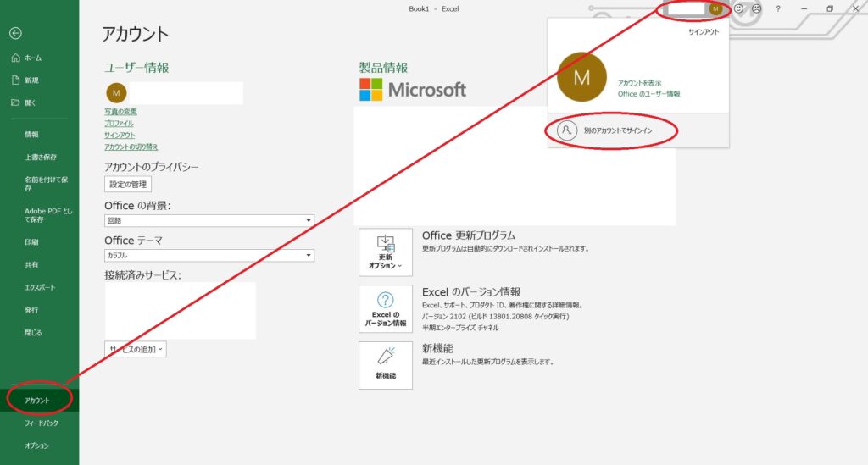Image resolution: width=868 pixels, height=465 pixels.
Task: Click アカウントを表示 in the popup
Action: (639, 83)
